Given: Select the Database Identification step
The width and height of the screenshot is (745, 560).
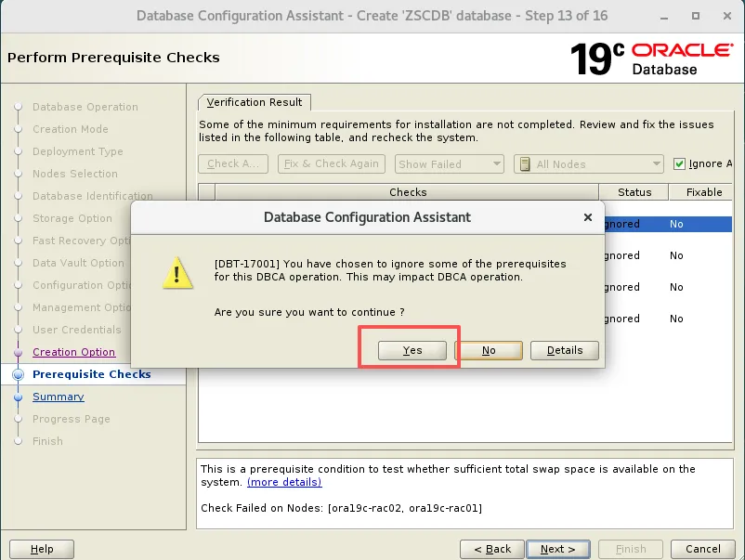Looking at the screenshot, I should click(93, 196).
